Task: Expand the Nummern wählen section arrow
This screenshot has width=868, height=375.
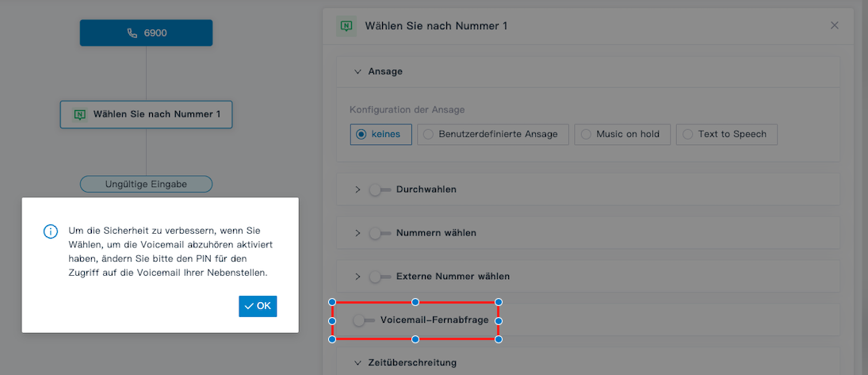Action: point(358,233)
